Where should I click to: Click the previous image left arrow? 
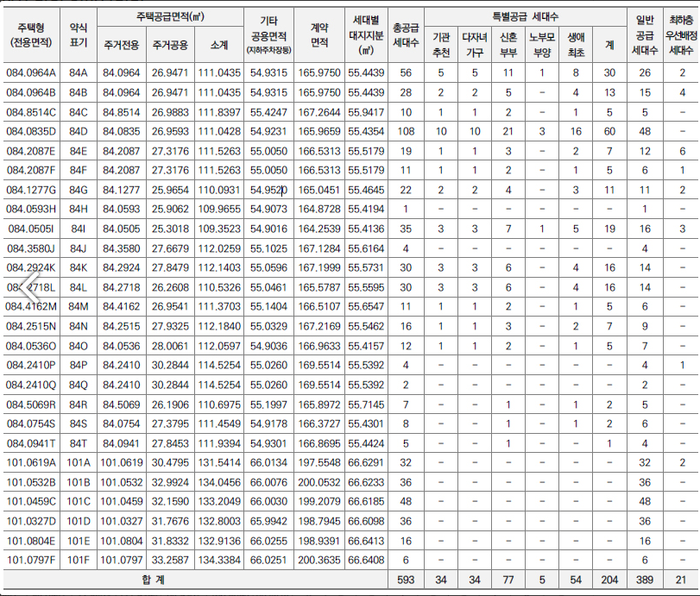click(x=30, y=287)
